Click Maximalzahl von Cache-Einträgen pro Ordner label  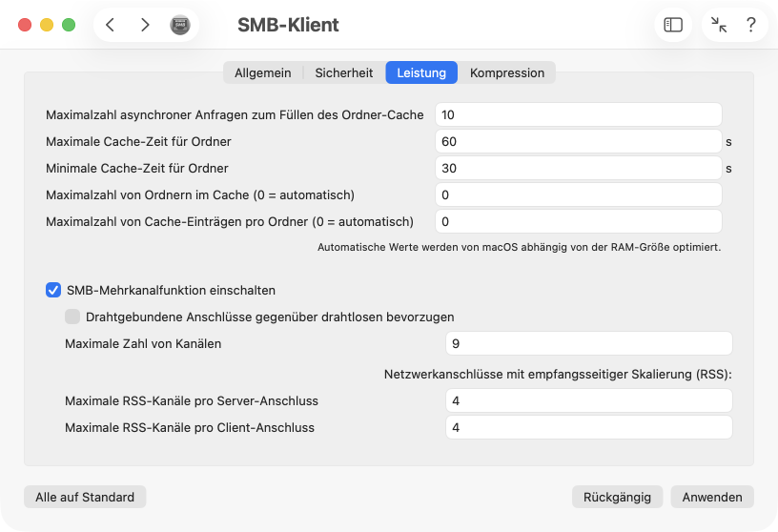(230, 222)
